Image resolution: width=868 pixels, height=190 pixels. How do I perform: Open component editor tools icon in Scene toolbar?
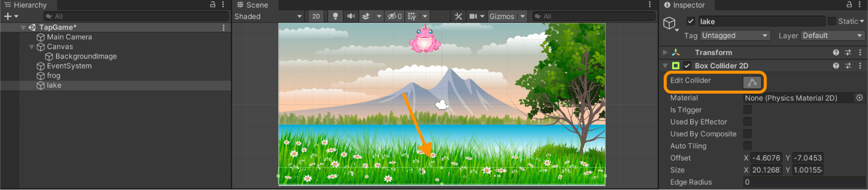[458, 16]
